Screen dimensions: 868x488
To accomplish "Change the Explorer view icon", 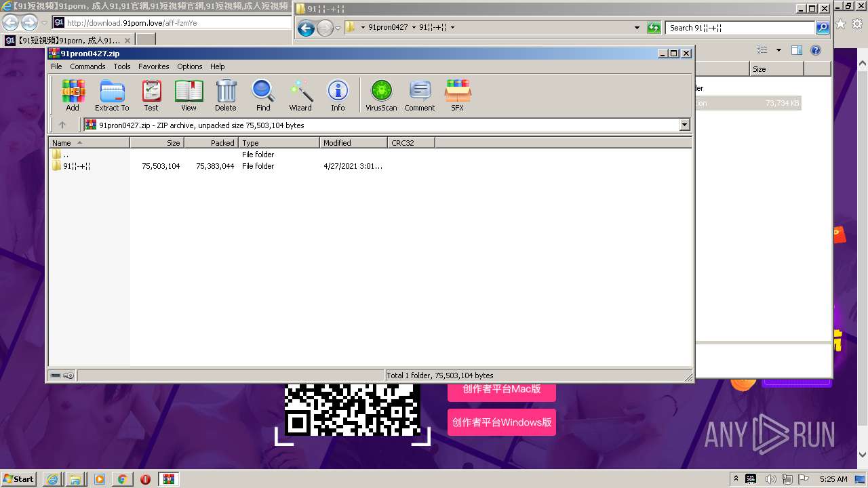I will pyautogui.click(x=762, y=50).
